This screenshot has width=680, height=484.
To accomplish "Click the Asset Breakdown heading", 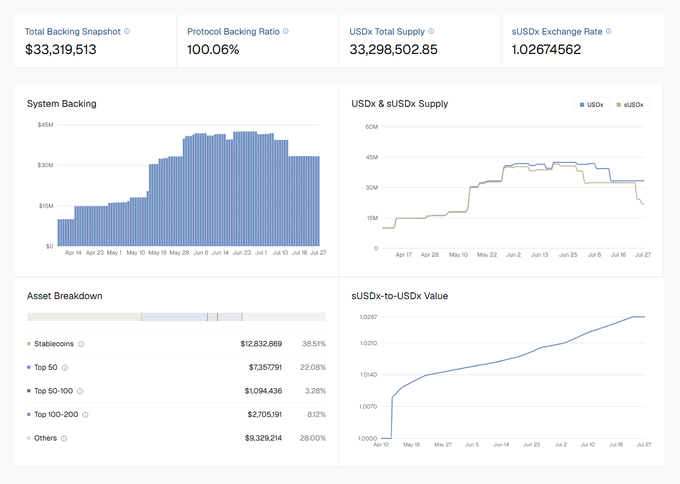I will pyautogui.click(x=65, y=296).
